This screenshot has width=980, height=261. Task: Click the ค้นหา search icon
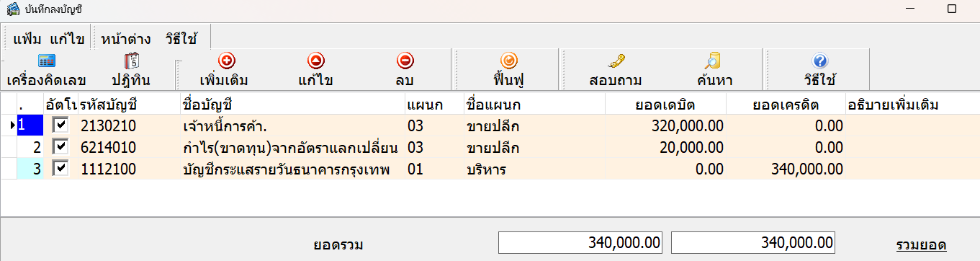713,62
